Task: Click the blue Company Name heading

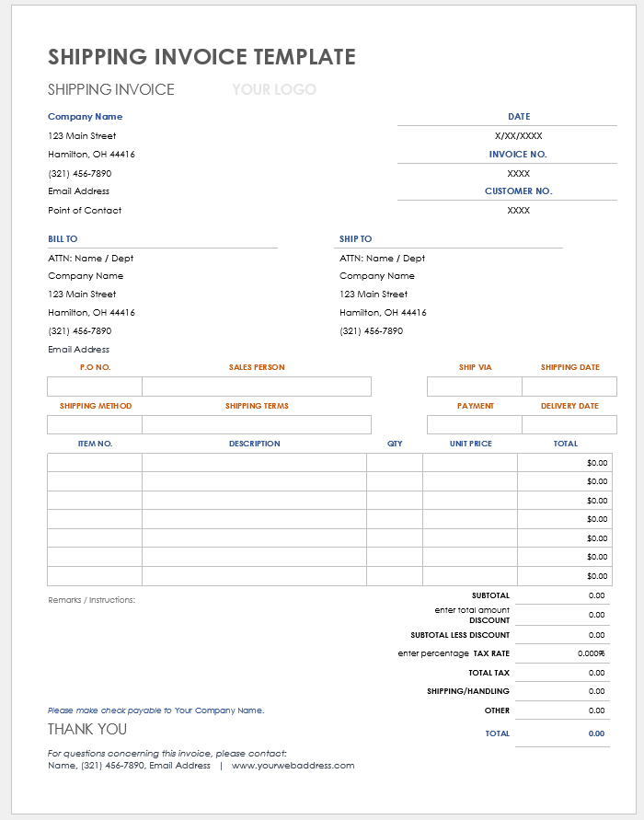Action: click(x=85, y=117)
